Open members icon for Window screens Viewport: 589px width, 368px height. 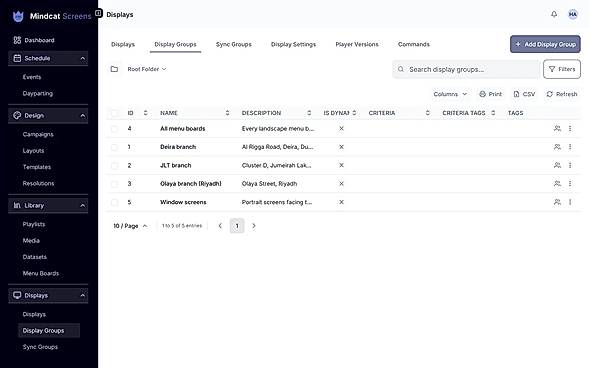point(557,202)
